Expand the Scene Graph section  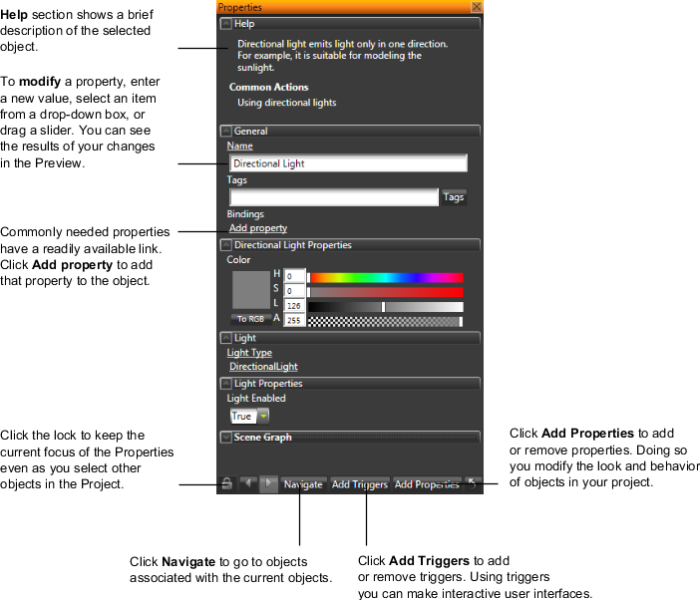pos(226,438)
